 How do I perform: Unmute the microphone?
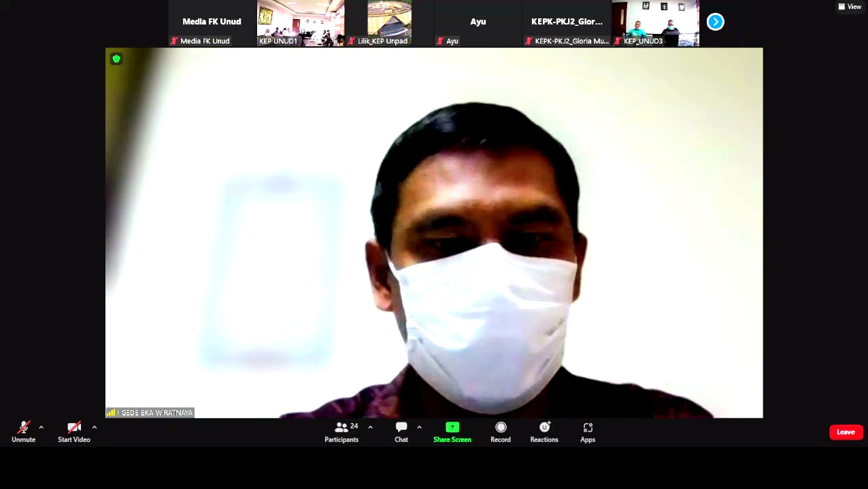tap(23, 432)
